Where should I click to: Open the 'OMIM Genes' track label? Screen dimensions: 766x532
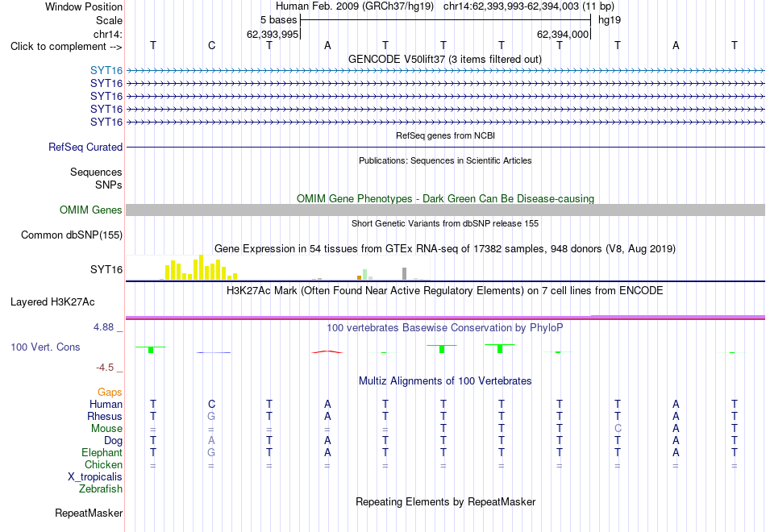click(91, 210)
